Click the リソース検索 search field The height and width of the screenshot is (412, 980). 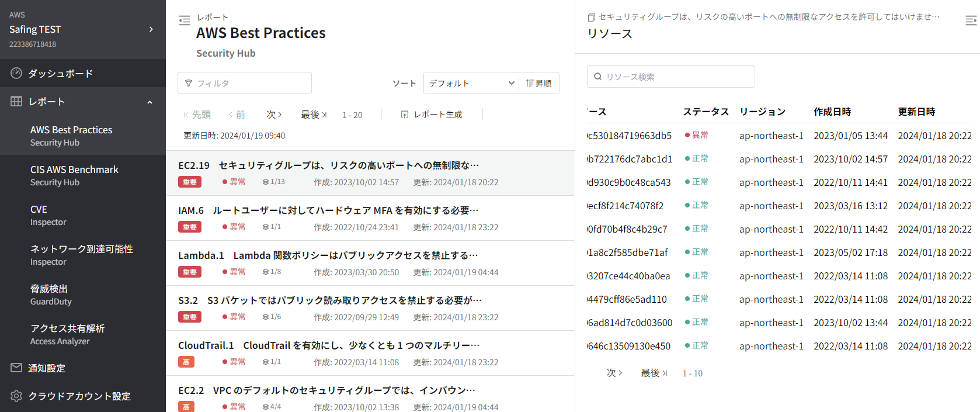(x=671, y=77)
